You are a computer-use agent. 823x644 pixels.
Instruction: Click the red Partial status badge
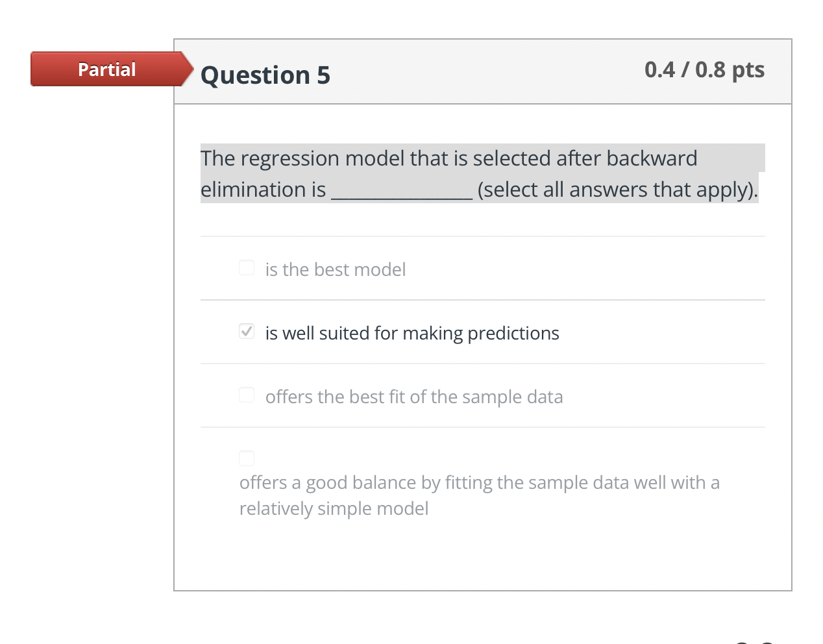[108, 69]
